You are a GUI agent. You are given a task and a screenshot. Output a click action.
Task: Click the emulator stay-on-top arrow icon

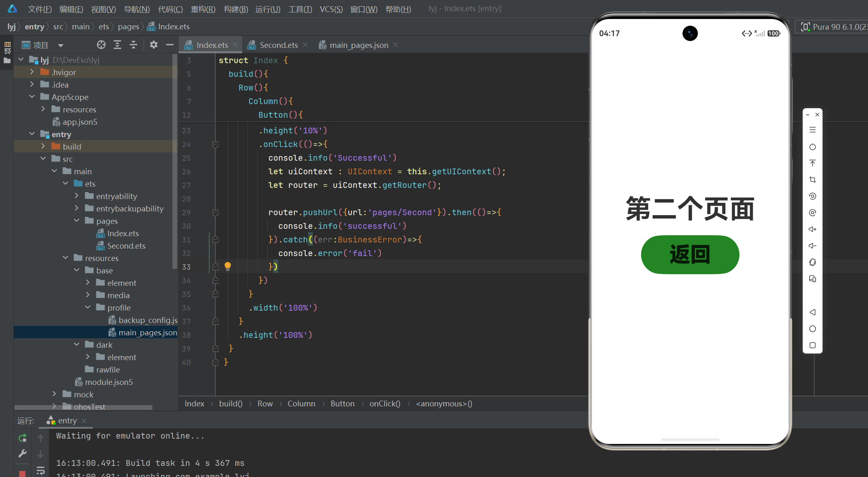click(x=812, y=163)
